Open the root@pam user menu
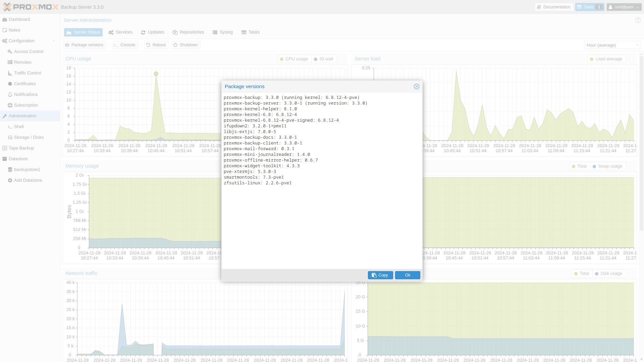Image resolution: width=644 pixels, height=362 pixels. (624, 7)
